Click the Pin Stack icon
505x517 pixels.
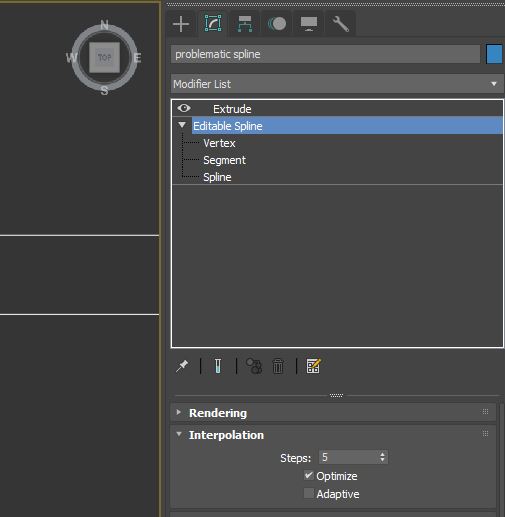tap(182, 366)
